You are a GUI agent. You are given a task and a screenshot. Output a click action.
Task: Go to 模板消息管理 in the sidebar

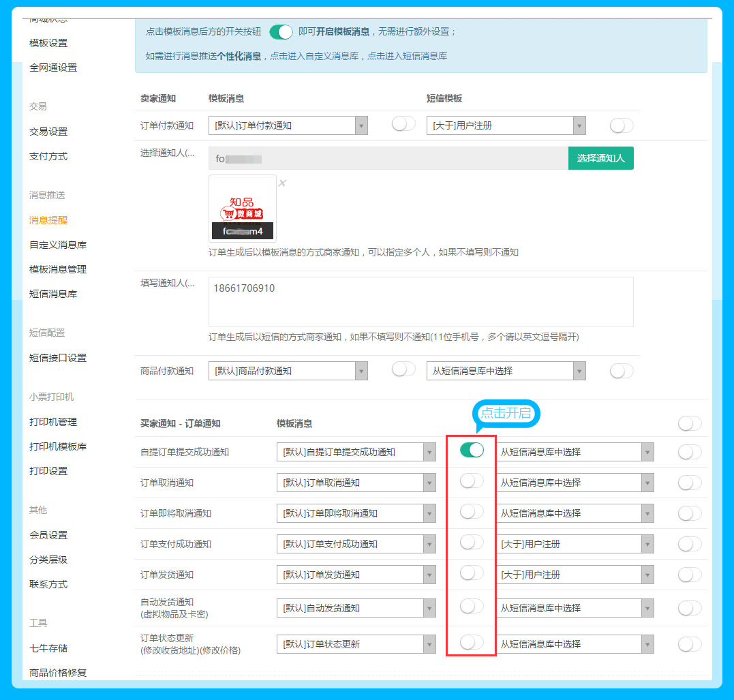(x=58, y=269)
